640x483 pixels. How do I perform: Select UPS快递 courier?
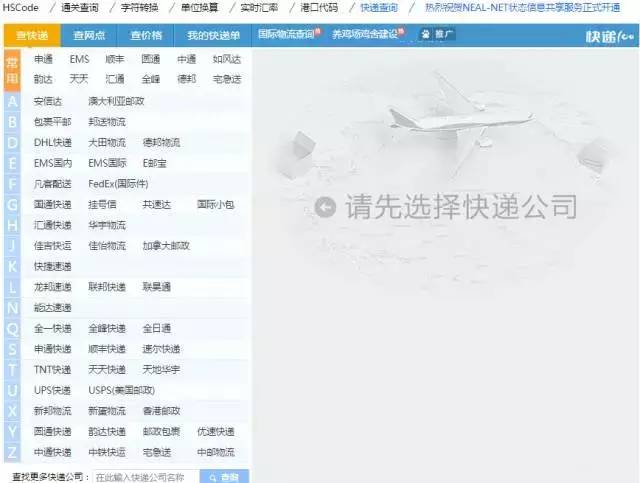click(52, 390)
